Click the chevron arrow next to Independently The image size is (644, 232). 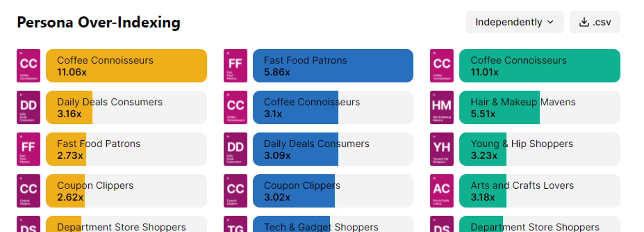point(550,22)
